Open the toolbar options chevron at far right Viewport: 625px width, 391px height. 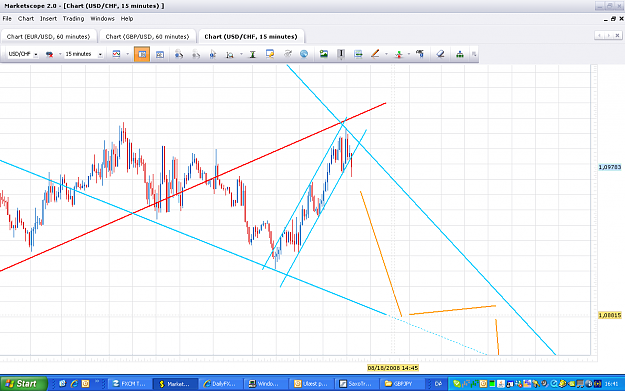pos(474,54)
